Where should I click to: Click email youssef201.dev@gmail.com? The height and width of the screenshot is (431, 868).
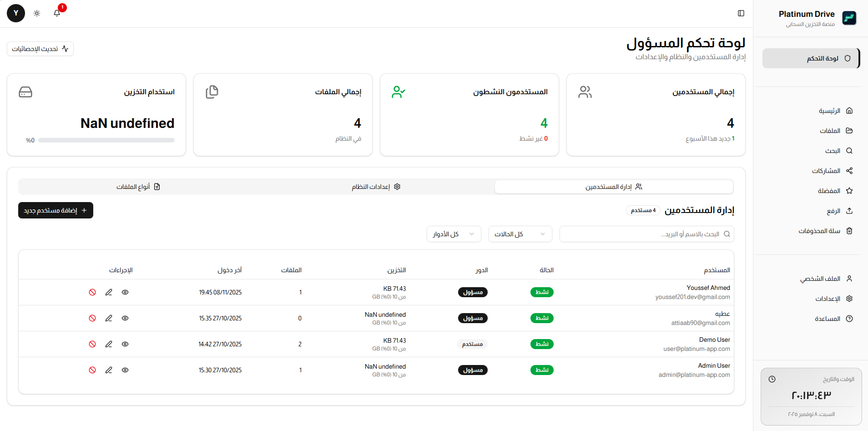pyautogui.click(x=692, y=297)
